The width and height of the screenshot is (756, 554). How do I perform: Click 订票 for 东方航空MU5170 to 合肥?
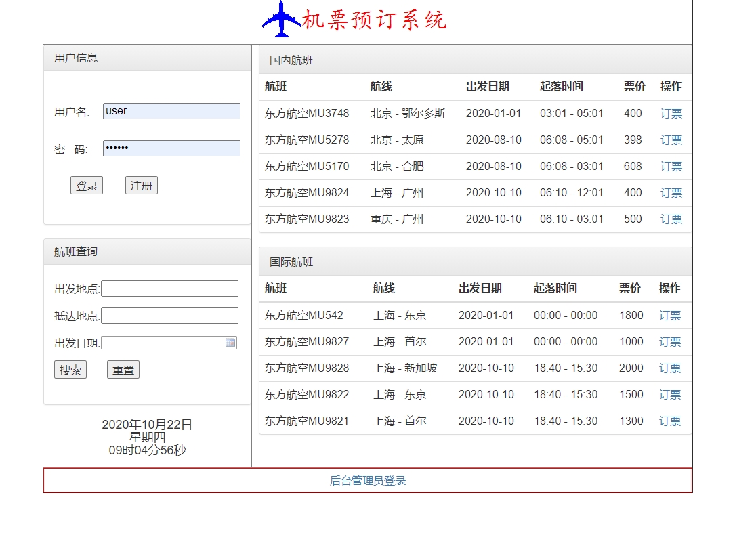click(670, 166)
